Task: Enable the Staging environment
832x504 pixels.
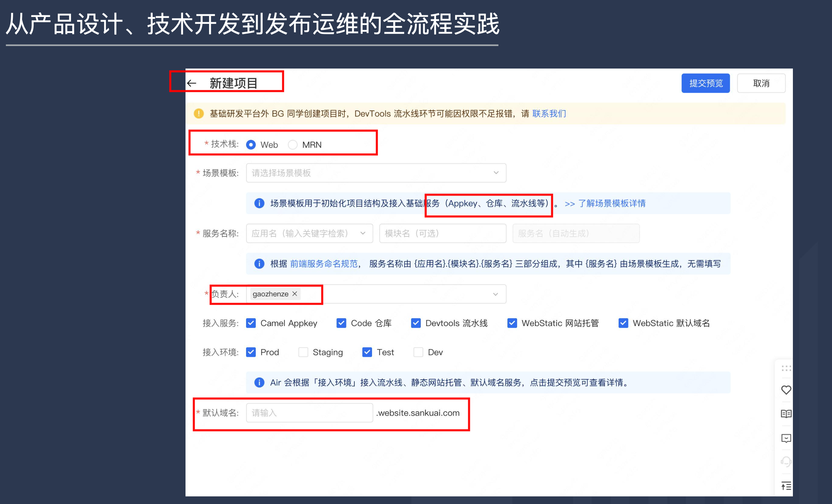Action: click(303, 352)
